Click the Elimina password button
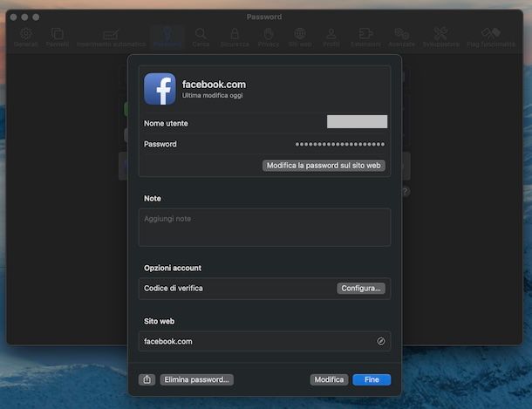Screen dimensions: 532x409 (196, 379)
